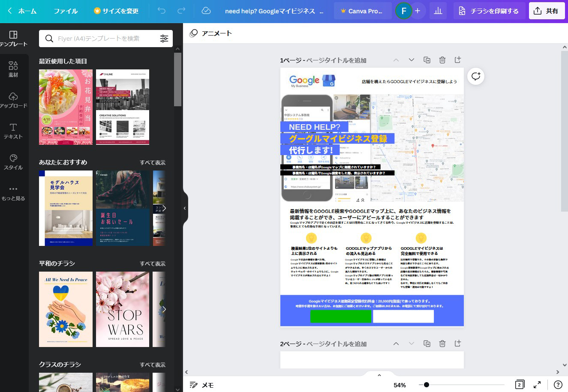568x392 pixels.
Task: Open the NEED HELP recent template thumbnail
Action: [123, 107]
